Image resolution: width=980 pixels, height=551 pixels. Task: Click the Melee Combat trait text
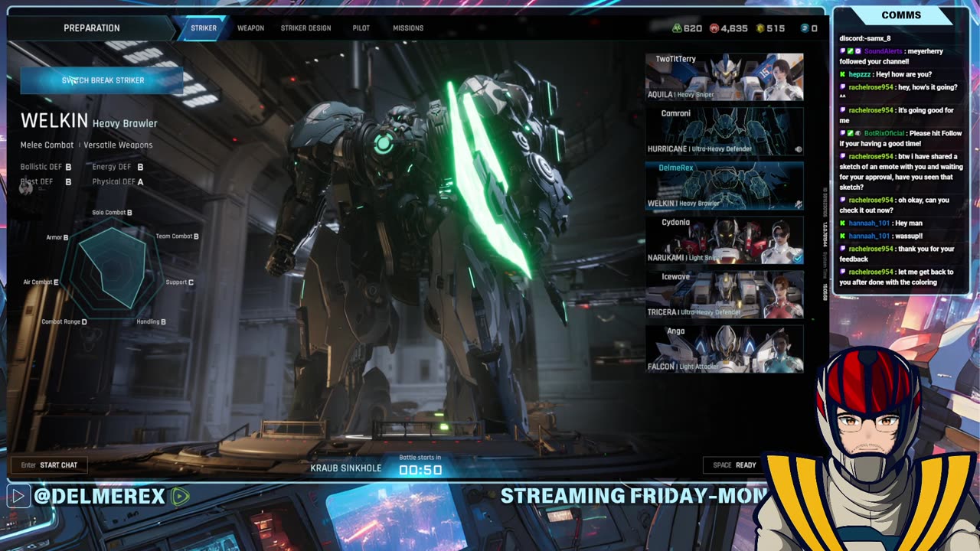(x=47, y=145)
